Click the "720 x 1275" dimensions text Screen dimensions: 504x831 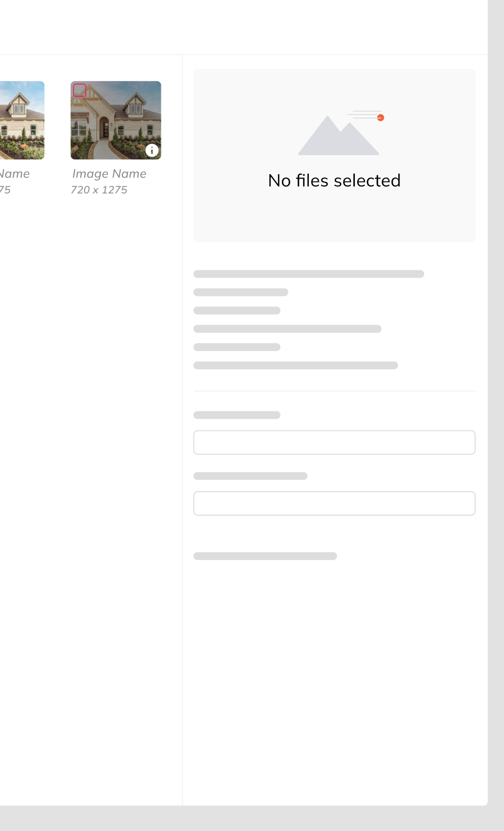click(x=99, y=190)
